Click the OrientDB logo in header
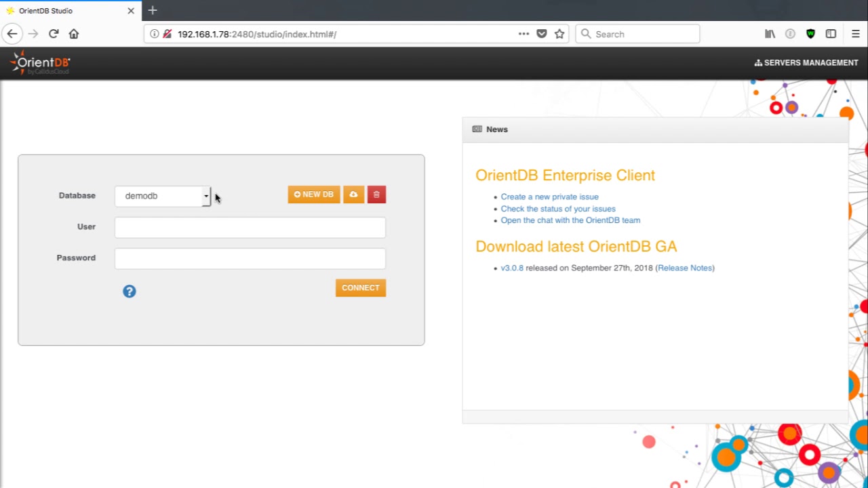Viewport: 868px width, 488px height. click(x=39, y=63)
